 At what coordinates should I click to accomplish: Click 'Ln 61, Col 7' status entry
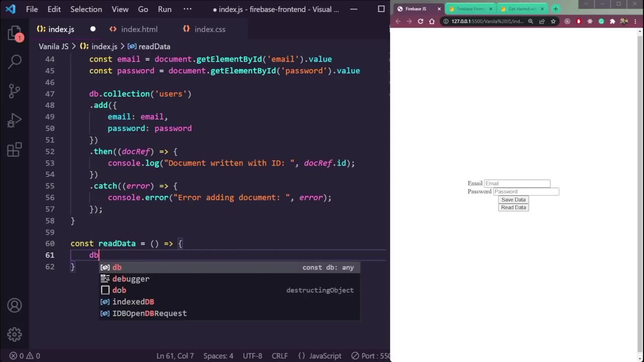(175, 356)
